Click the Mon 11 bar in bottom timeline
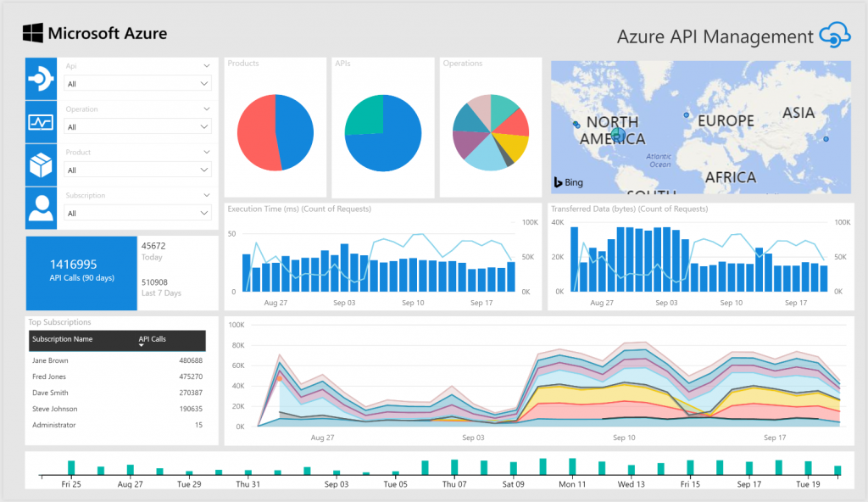Screen dimensions: 868x502 pyautogui.click(x=572, y=466)
